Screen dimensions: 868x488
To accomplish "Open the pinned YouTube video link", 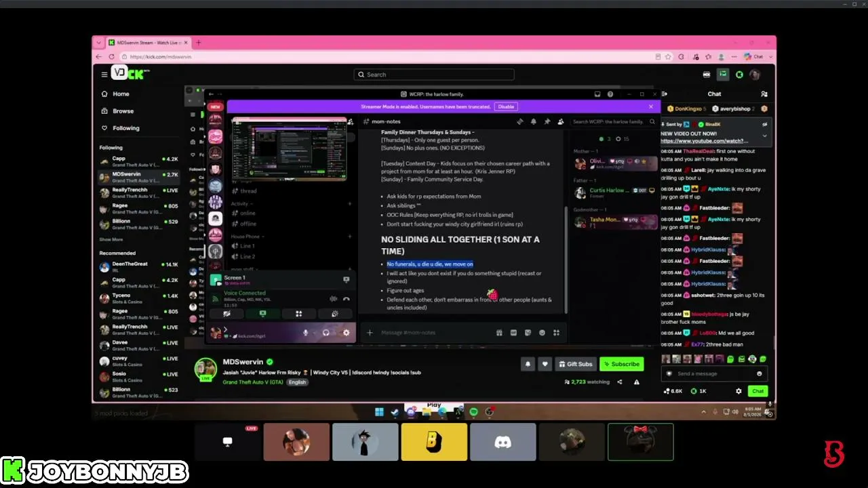I will [705, 141].
